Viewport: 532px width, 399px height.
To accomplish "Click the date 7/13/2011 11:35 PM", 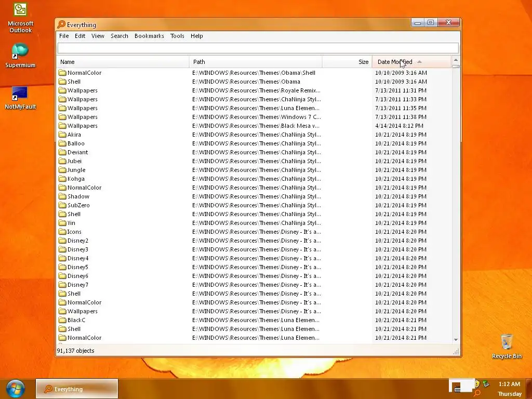I will coord(401,108).
